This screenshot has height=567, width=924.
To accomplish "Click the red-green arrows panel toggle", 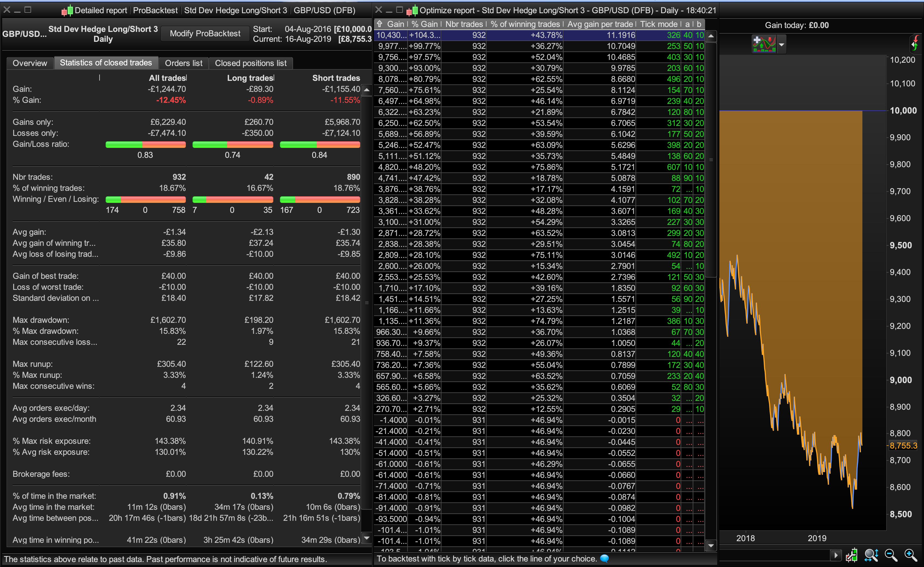I will click(915, 44).
